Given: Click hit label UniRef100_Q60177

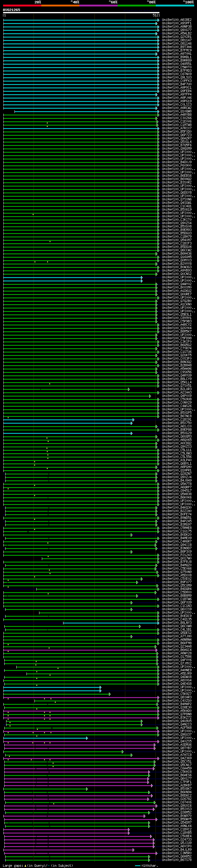Looking at the screenshot, I should point(177,778).
